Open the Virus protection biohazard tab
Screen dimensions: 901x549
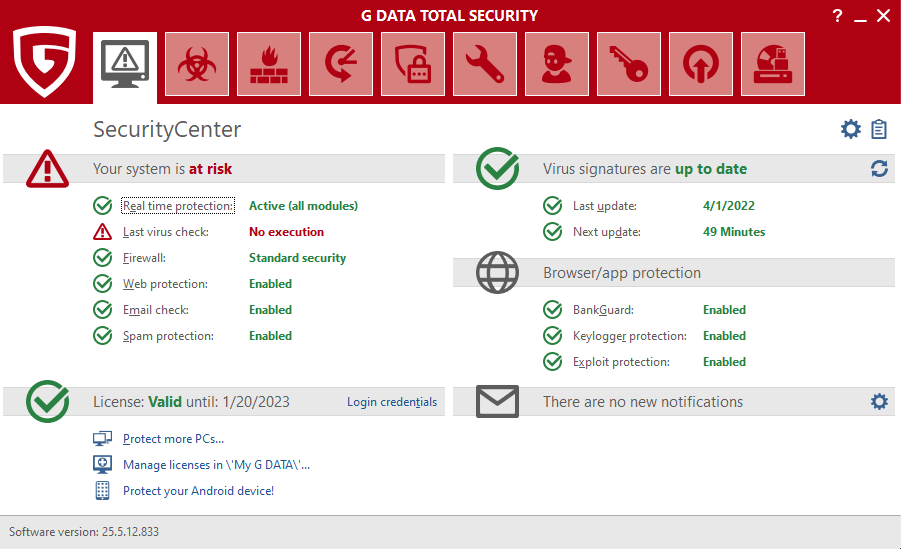click(197, 65)
